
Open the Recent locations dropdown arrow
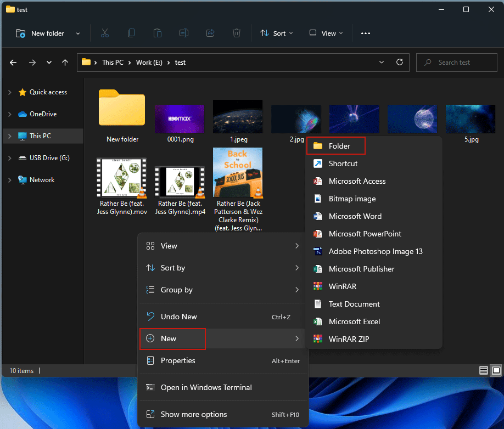tap(49, 63)
